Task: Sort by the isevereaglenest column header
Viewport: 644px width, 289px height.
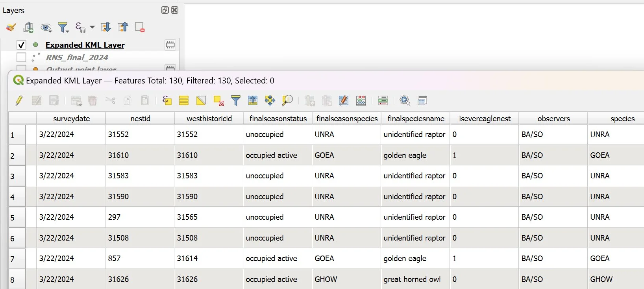Action: tap(485, 119)
